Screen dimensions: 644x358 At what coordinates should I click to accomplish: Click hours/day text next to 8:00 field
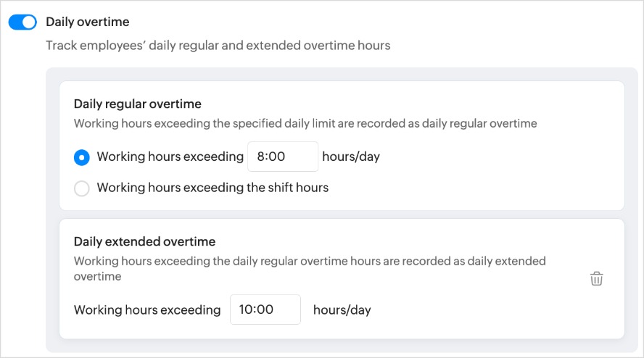click(351, 157)
